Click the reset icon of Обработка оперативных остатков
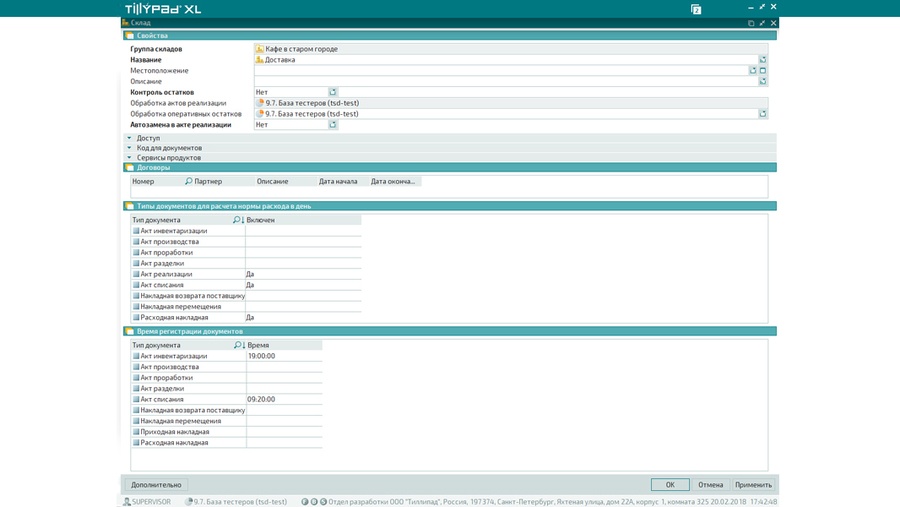This screenshot has width=900, height=507. [x=763, y=114]
